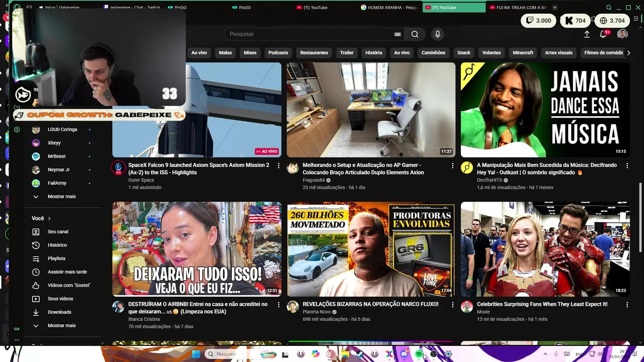Open options for A Manipulação Mais Bem Sucedida video
This screenshot has width=644, height=362.
627,165
